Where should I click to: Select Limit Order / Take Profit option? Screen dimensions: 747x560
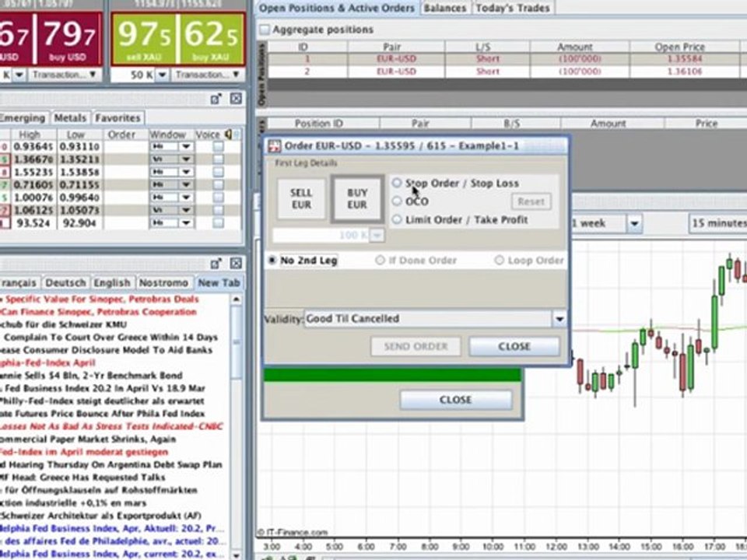coord(397,219)
